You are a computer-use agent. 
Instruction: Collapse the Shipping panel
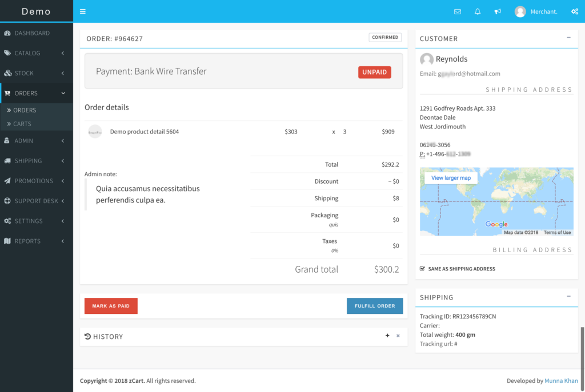(568, 297)
